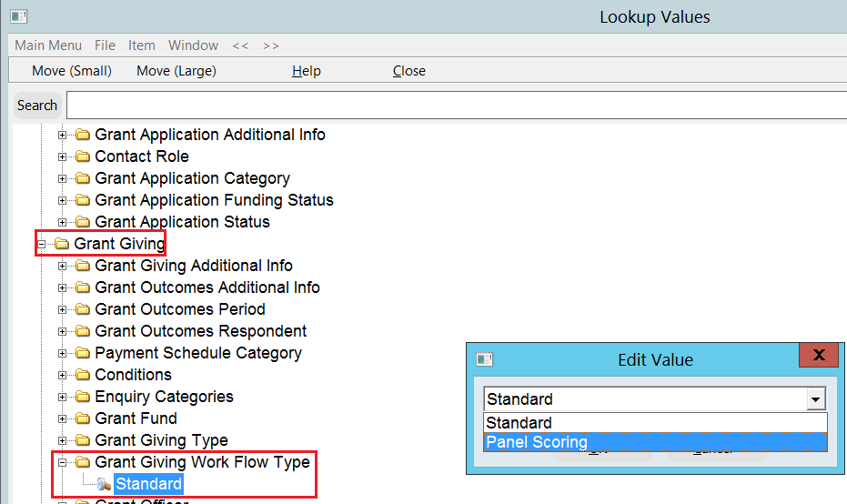This screenshot has width=847, height=504.
Task: Click the Payment Schedule Category folder icon
Action: 83,353
